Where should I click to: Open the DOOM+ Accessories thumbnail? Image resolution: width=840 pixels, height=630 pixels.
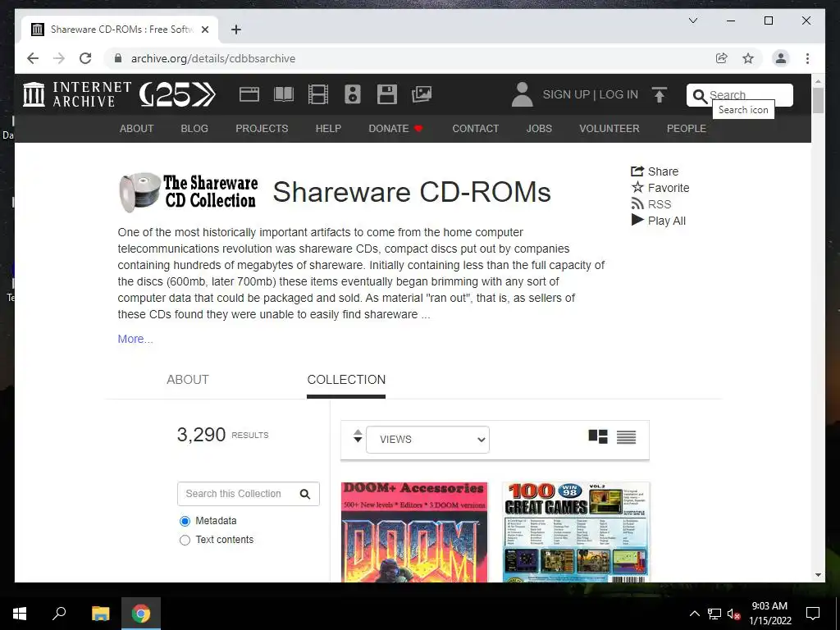(x=414, y=532)
